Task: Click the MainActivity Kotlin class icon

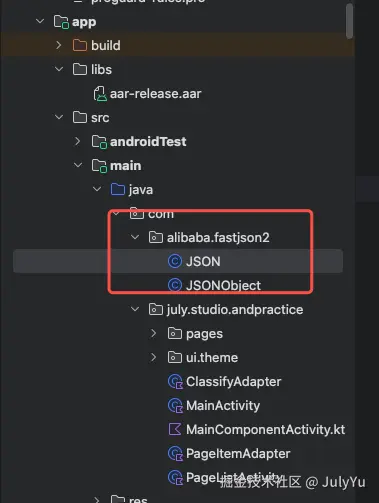Action: (x=175, y=406)
